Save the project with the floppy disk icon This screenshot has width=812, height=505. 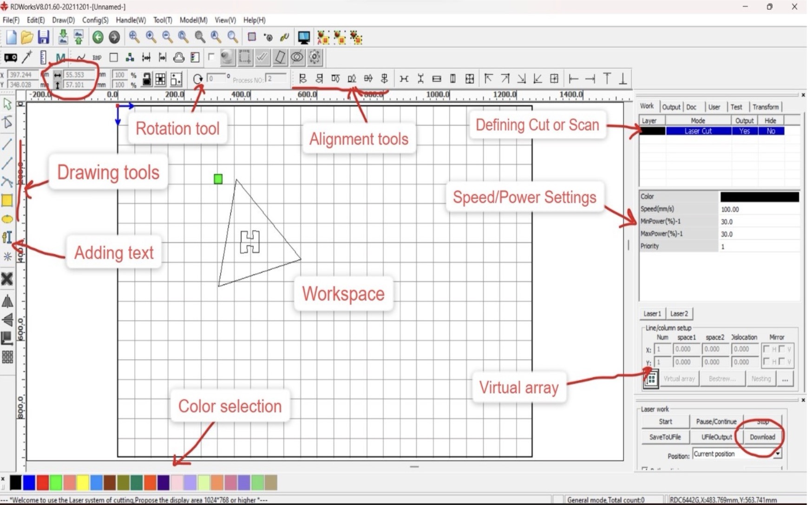43,37
